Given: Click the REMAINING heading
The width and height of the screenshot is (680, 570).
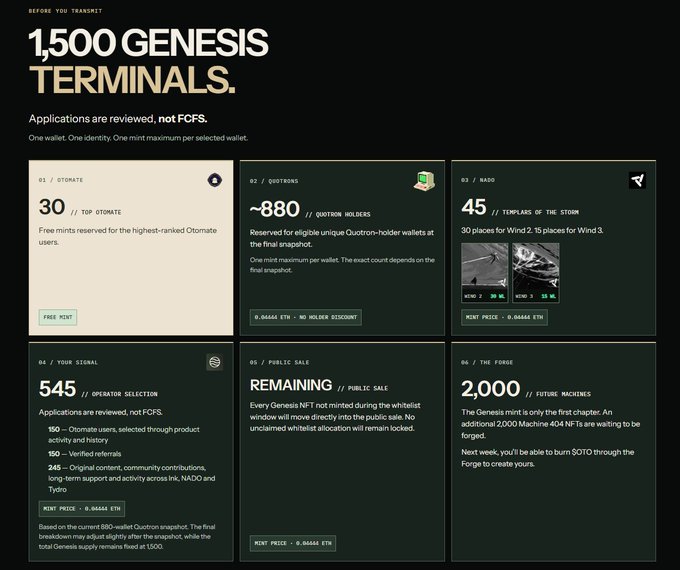Looking at the screenshot, I should tap(291, 385).
